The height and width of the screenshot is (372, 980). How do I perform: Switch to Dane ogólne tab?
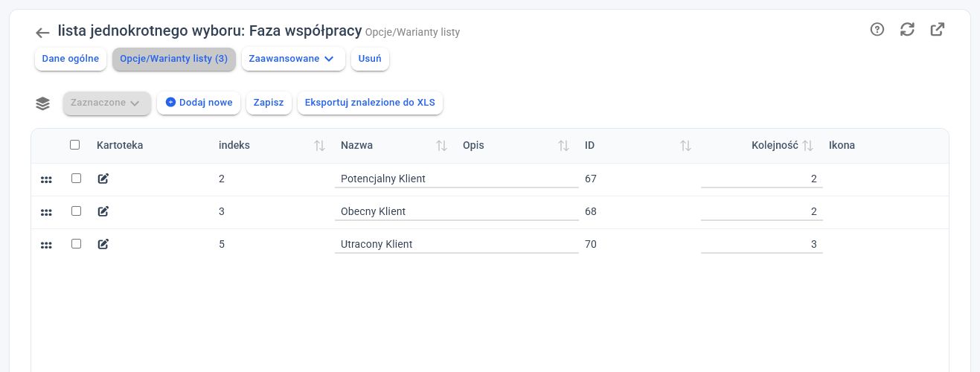pos(71,59)
